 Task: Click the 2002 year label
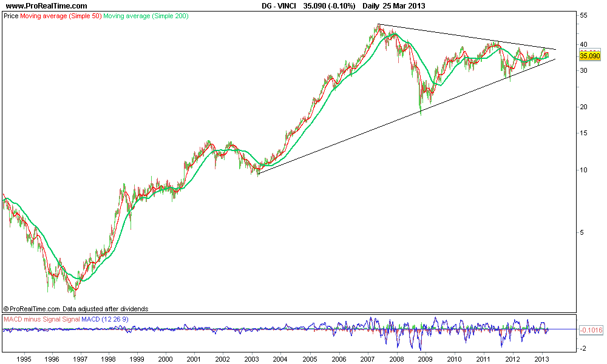(223, 359)
